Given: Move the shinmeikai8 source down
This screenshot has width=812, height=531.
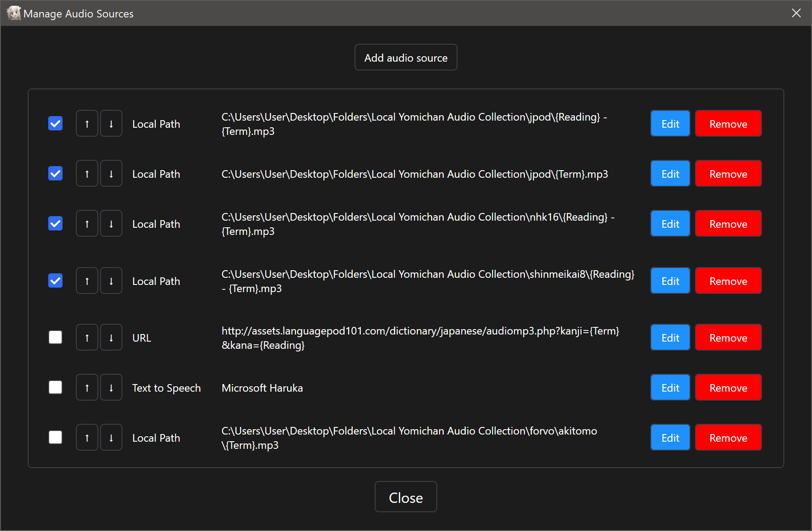Looking at the screenshot, I should click(x=111, y=281).
